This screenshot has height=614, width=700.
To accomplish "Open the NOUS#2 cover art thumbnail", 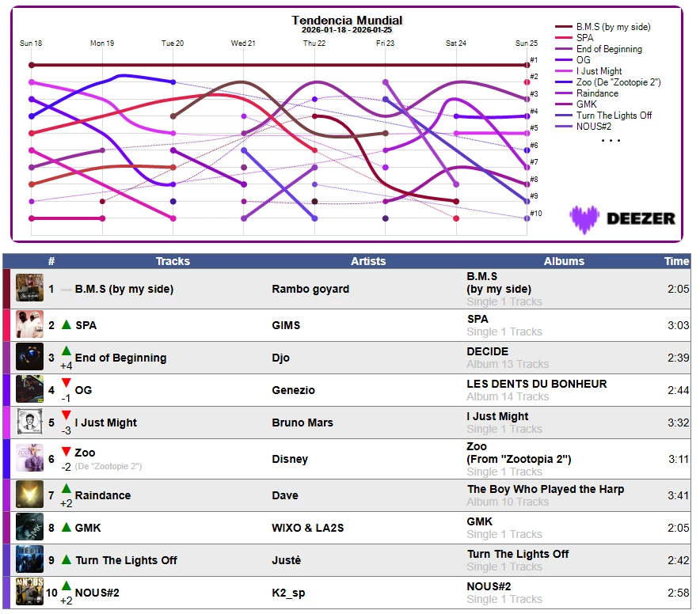I will [29, 592].
